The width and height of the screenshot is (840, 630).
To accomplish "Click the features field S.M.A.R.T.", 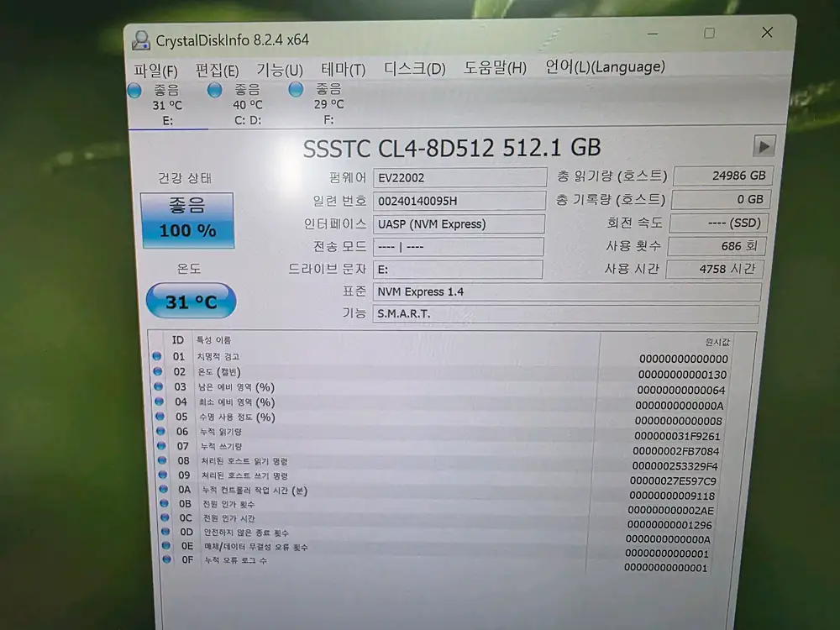I will 565,314.
